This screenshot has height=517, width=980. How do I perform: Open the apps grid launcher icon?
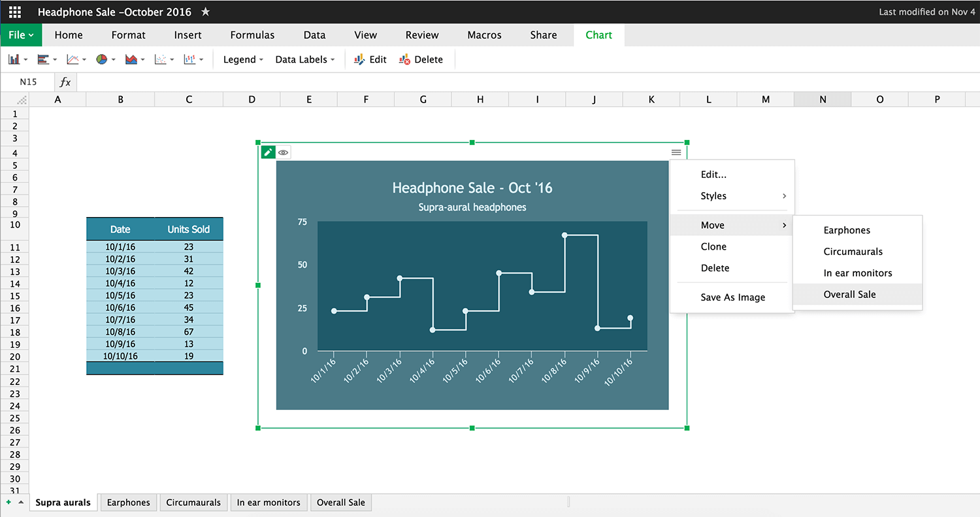[14, 12]
